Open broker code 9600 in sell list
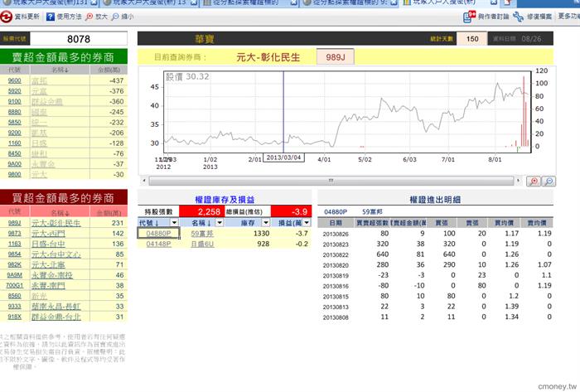Image resolution: width=580 pixels, height=392 pixels. 15,80
